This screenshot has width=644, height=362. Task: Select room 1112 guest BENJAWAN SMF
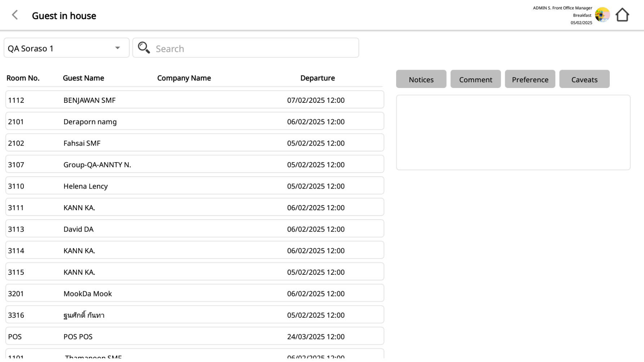click(x=194, y=100)
